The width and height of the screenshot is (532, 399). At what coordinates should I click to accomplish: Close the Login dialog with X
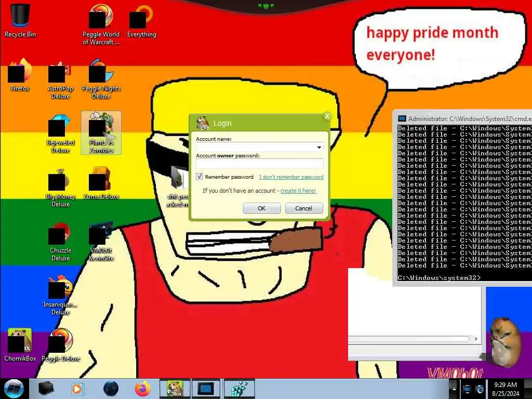click(327, 116)
